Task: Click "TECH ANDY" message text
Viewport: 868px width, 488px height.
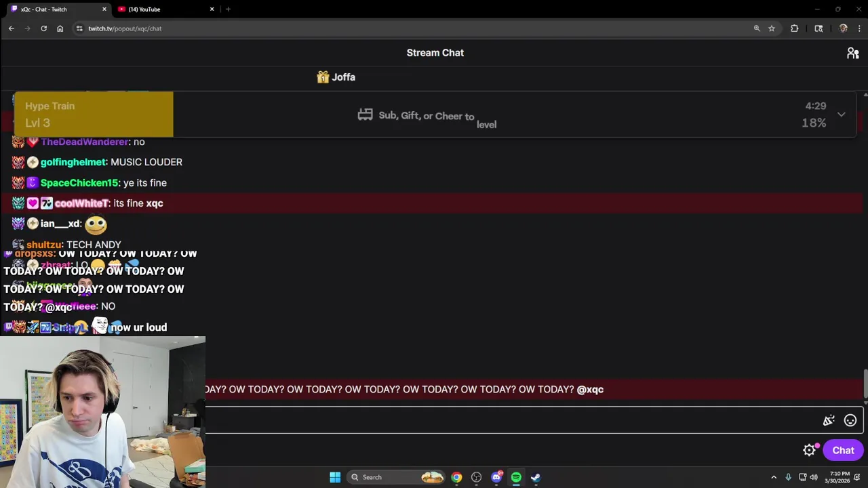Action: coord(94,245)
